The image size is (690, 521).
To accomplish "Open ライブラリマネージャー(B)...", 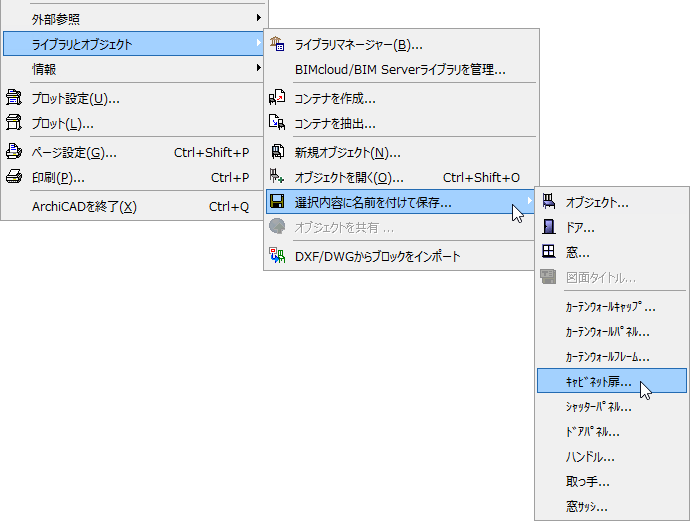I will pos(401,44).
